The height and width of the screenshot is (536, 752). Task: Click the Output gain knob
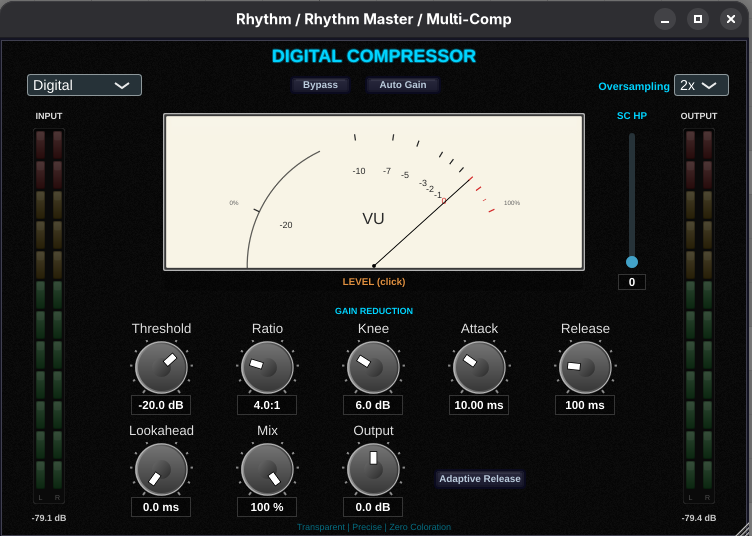tap(373, 469)
